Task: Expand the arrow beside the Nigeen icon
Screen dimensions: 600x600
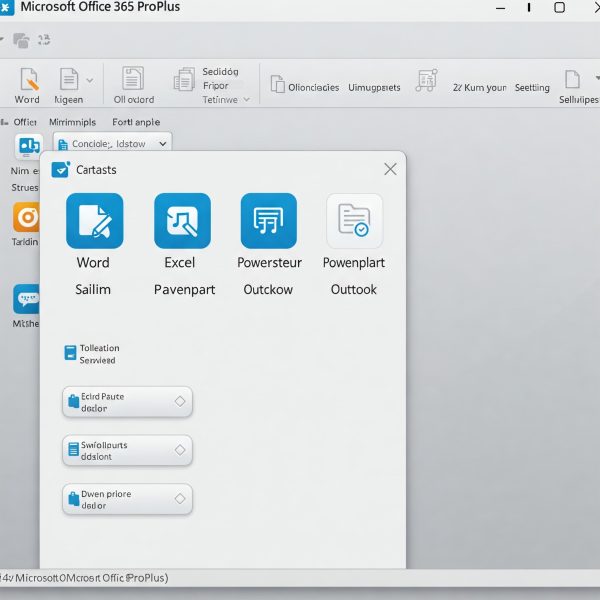Action: point(90,80)
